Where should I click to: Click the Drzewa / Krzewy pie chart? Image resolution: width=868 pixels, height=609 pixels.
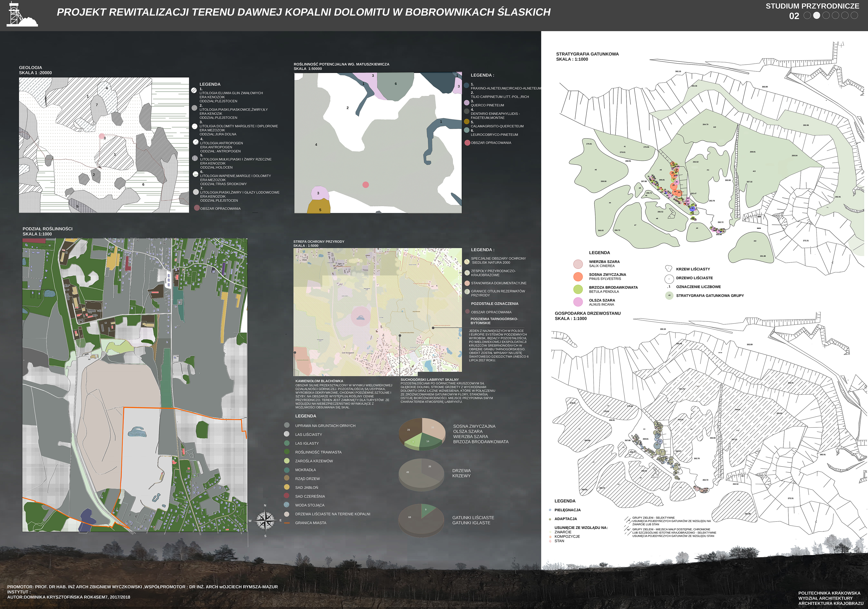pyautogui.click(x=421, y=475)
